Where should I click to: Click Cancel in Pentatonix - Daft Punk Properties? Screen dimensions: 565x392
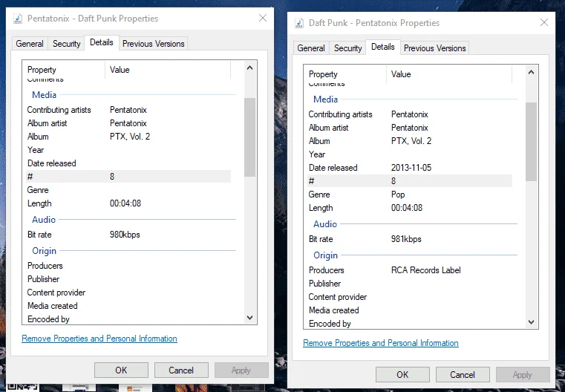(181, 370)
